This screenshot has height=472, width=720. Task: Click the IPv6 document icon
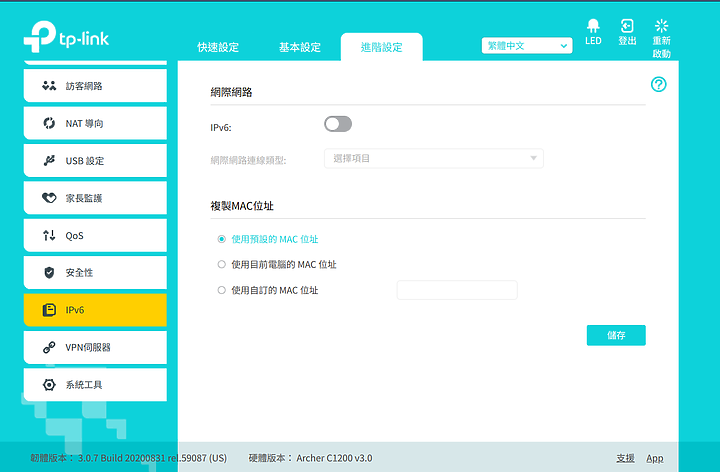(x=49, y=310)
